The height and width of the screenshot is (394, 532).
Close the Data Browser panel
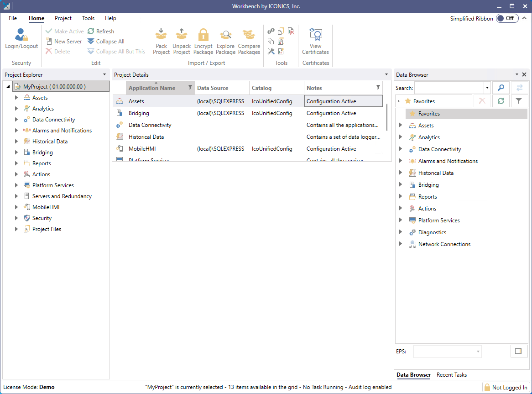tap(524, 75)
